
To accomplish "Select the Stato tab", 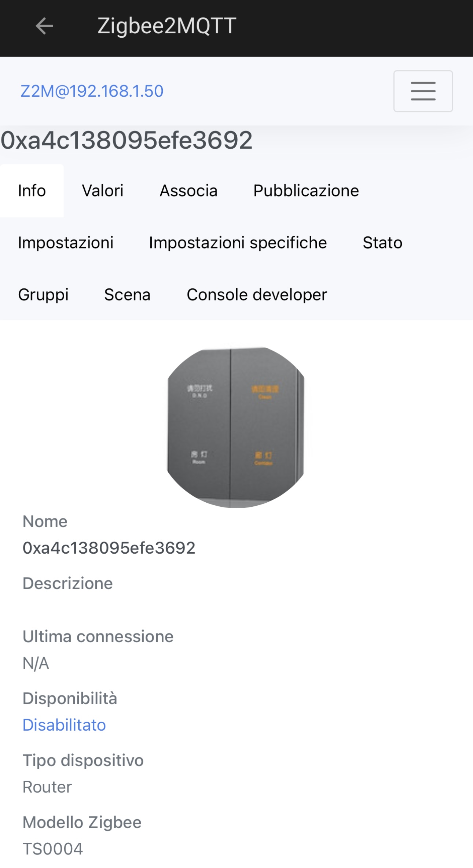I will click(x=382, y=242).
